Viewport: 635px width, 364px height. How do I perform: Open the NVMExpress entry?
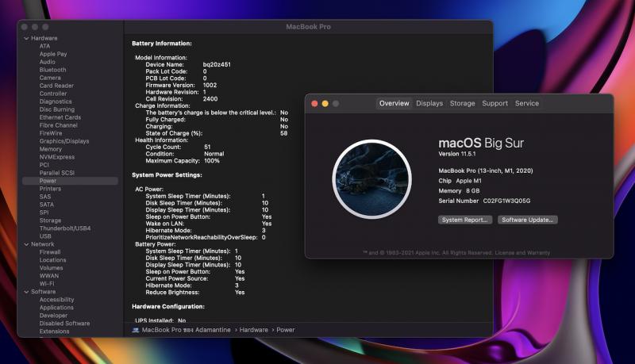pyautogui.click(x=56, y=157)
